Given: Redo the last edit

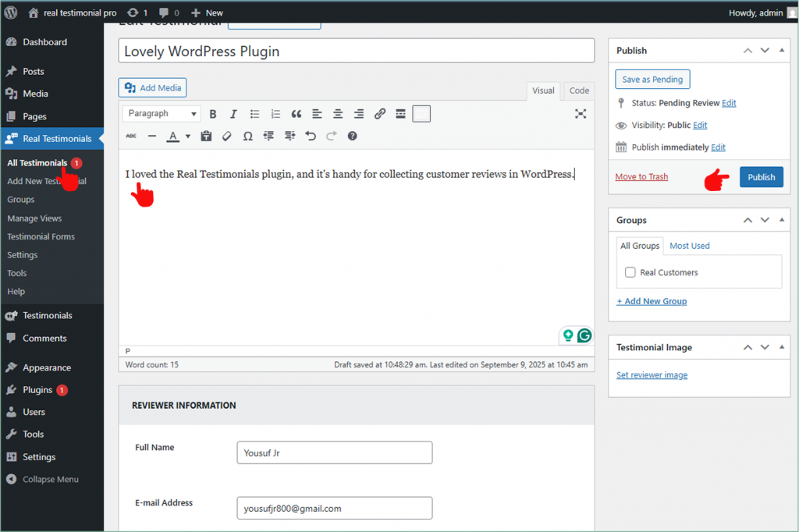Looking at the screenshot, I should pos(331,136).
